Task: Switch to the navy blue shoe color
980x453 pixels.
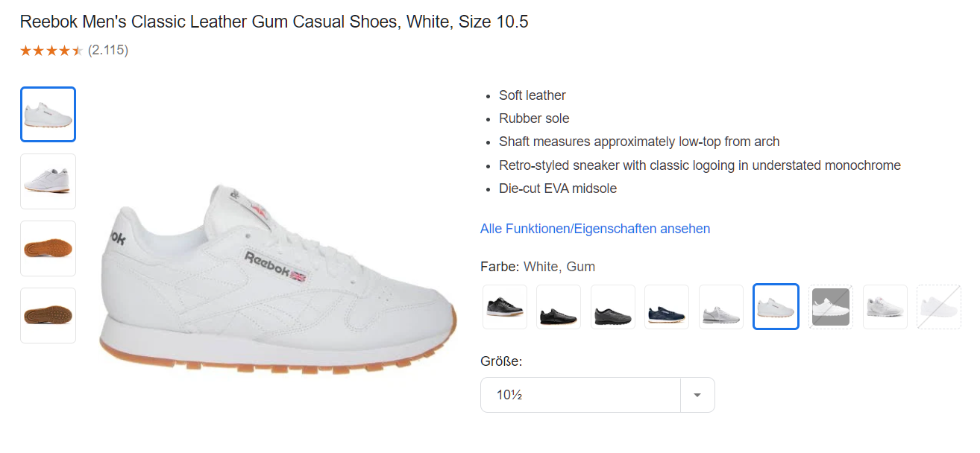Action: 667,306
